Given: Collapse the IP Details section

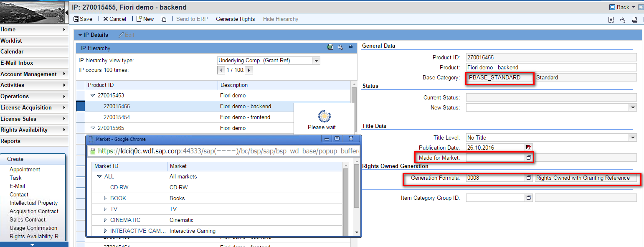Looking at the screenshot, I should (80, 35).
